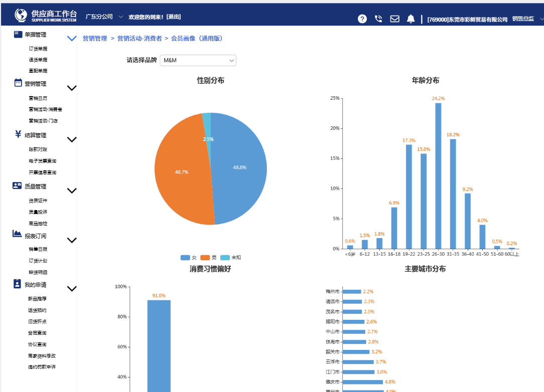Click the 营销管理 calendar icon
Screen dimensions: 544x392
tap(18, 83)
